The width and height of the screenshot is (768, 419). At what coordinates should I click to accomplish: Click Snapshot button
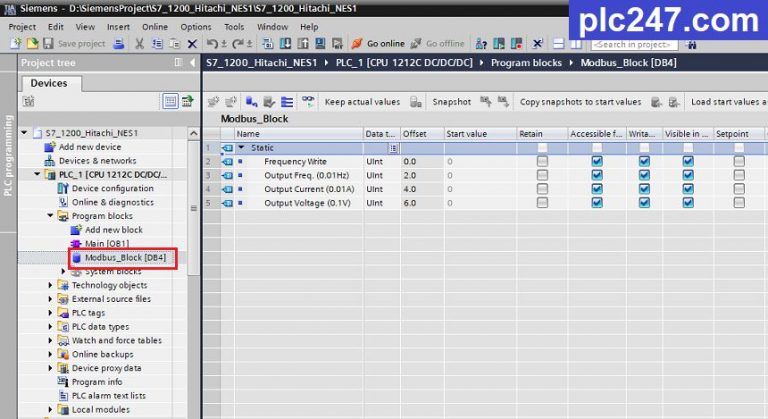[451, 102]
